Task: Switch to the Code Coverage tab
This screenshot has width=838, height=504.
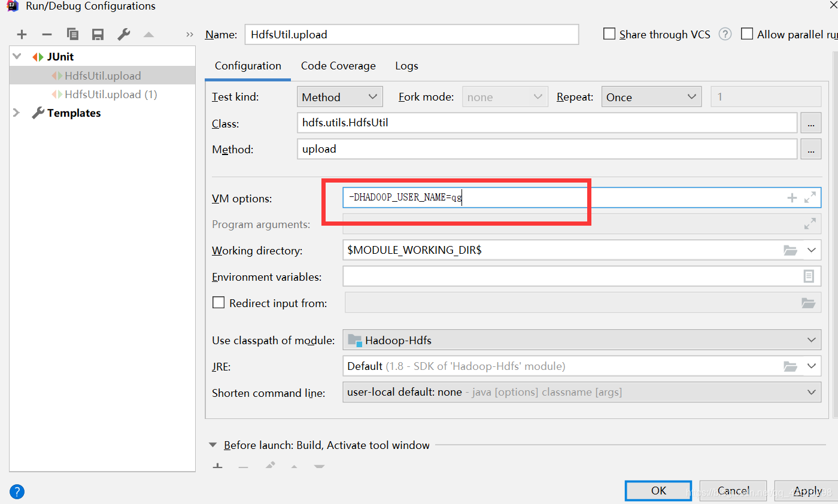Action: tap(338, 66)
